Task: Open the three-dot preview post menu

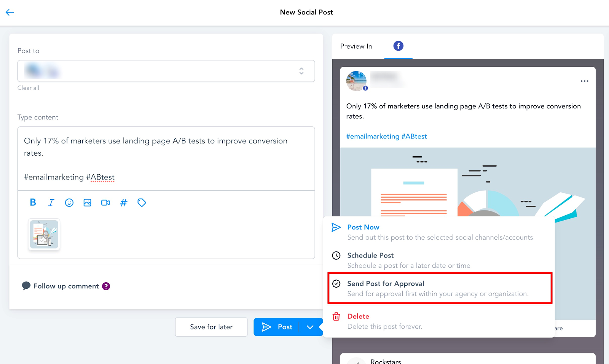Action: coord(585,81)
